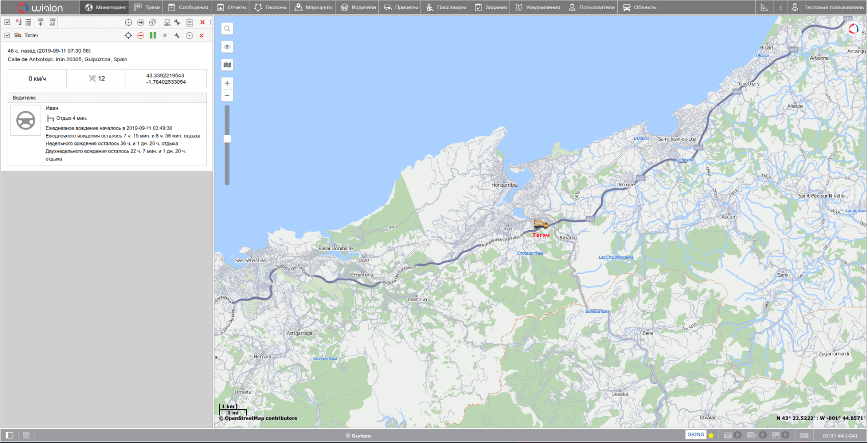
Task: Click the Тягач truck marker on map
Action: coord(541,225)
